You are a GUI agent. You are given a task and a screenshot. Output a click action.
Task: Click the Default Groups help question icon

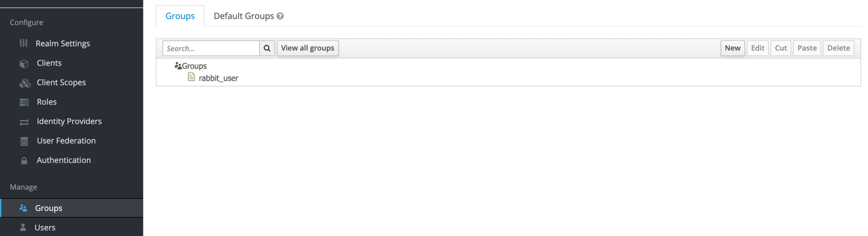tap(281, 16)
